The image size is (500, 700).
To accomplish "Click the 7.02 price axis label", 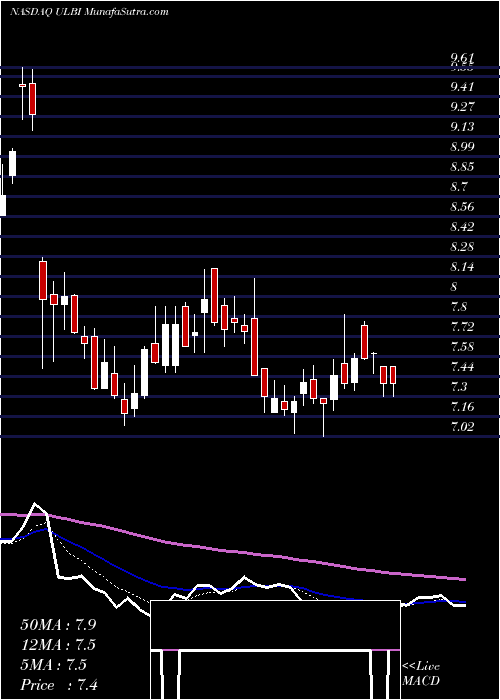I will click(462, 427).
